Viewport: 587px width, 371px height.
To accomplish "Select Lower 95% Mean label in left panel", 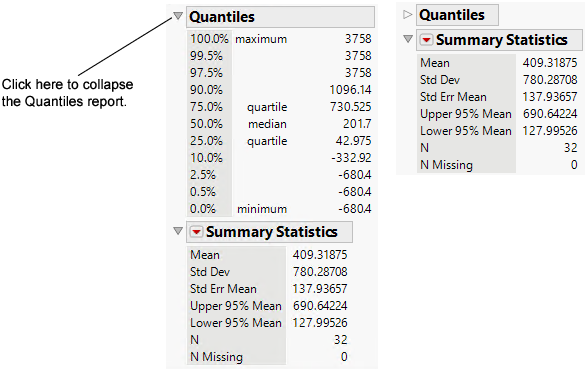I will 235,323.
